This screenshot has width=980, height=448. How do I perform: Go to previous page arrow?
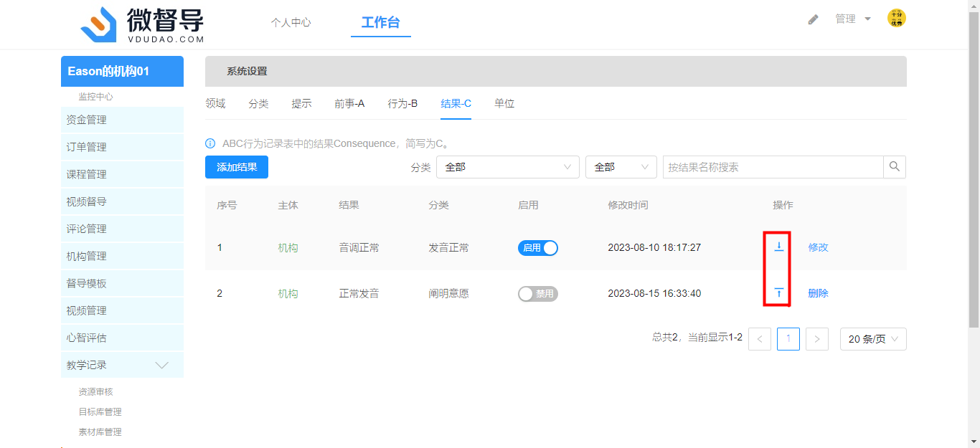tap(760, 339)
